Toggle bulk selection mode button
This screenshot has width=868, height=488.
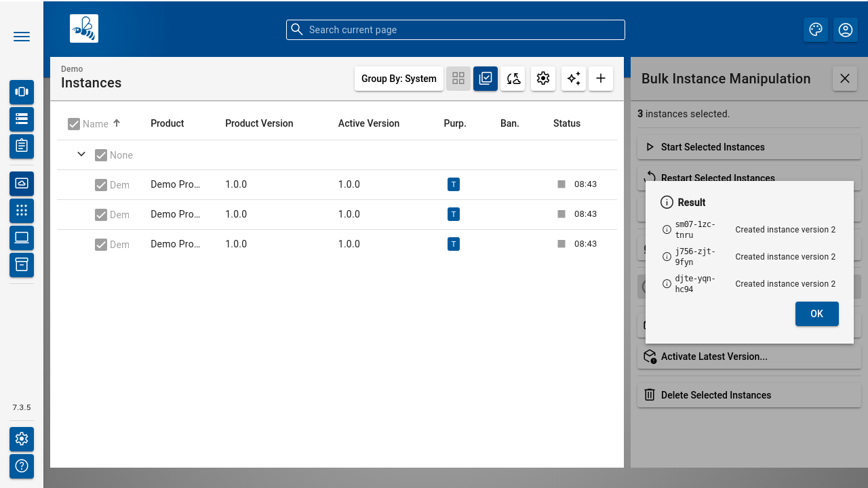click(x=486, y=79)
